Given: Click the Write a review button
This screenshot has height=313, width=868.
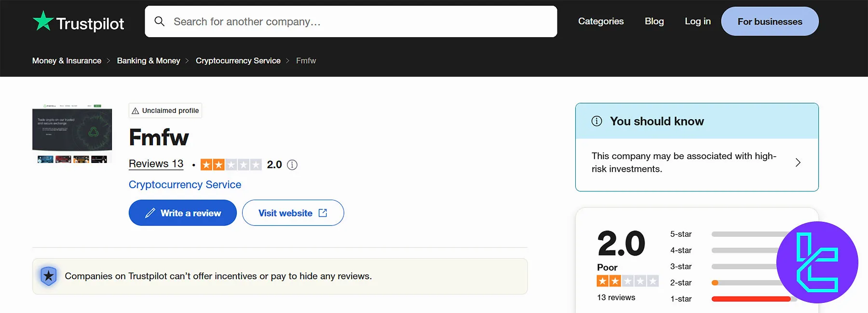Looking at the screenshot, I should 183,213.
